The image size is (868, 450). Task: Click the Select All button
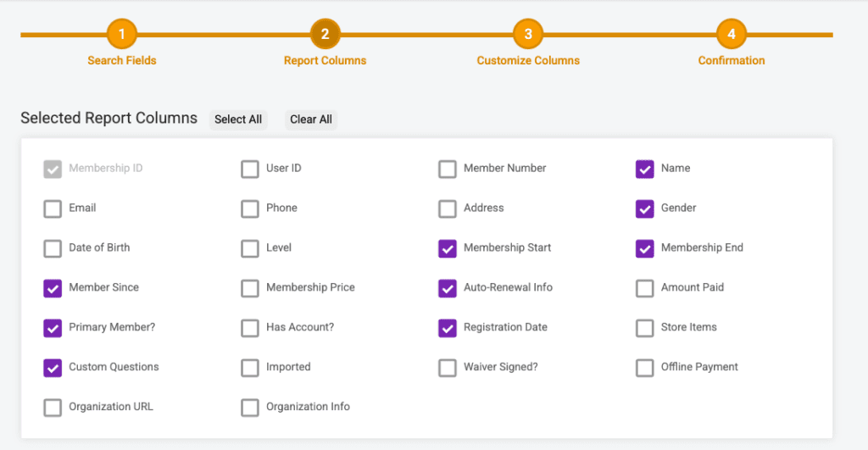coord(238,119)
